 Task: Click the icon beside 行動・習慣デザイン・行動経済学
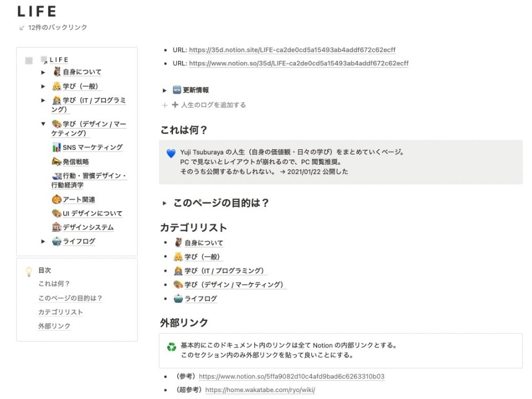[57, 176]
